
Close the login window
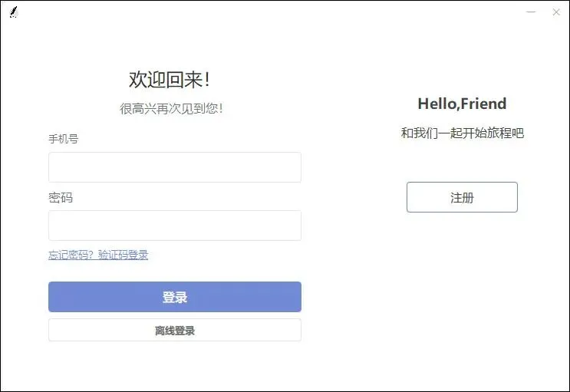(x=556, y=12)
